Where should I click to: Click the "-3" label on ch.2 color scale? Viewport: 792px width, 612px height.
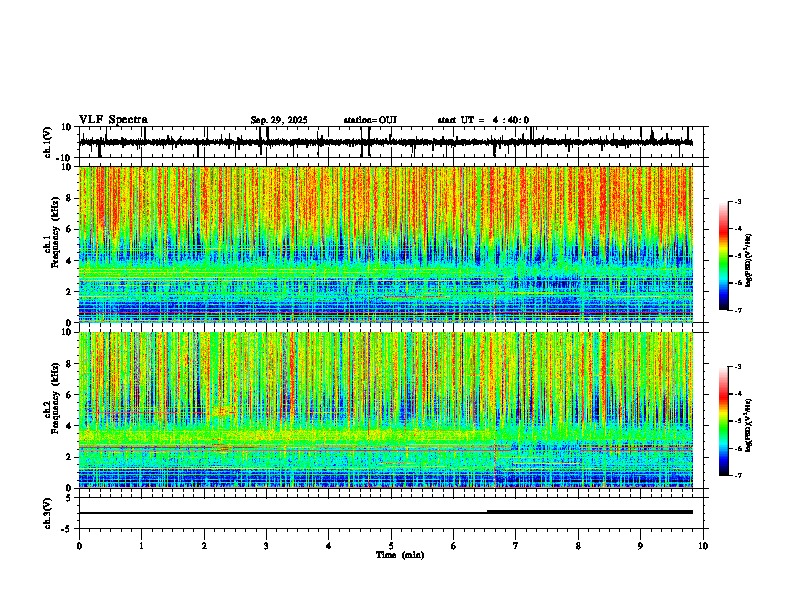[738, 367]
